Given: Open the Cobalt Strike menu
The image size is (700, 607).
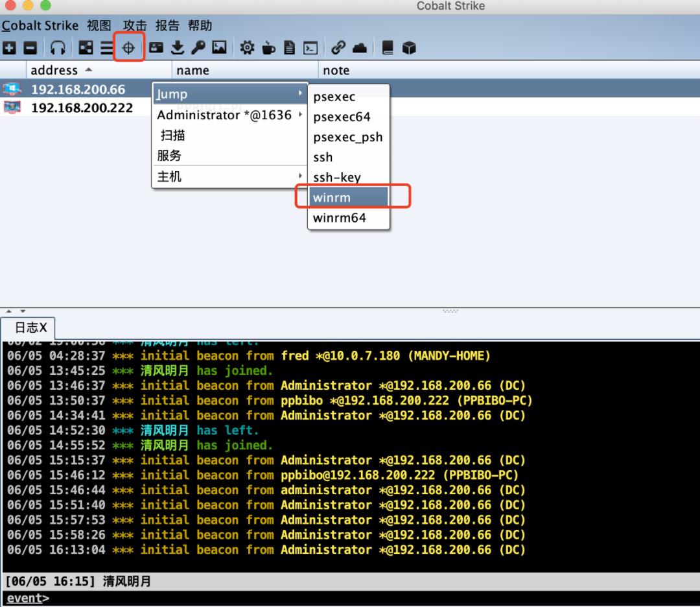Looking at the screenshot, I should click(40, 25).
